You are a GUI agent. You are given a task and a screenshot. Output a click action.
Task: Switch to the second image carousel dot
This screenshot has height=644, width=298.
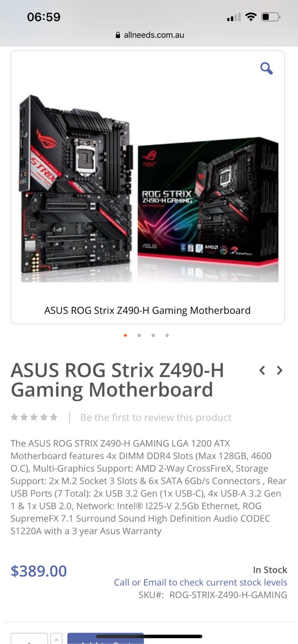point(139,335)
